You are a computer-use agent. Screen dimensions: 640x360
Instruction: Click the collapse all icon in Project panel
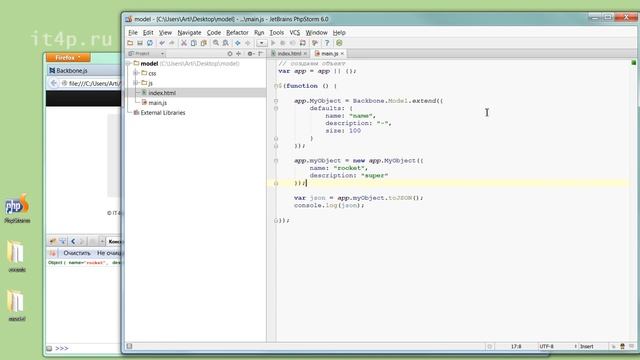[x=239, y=53]
